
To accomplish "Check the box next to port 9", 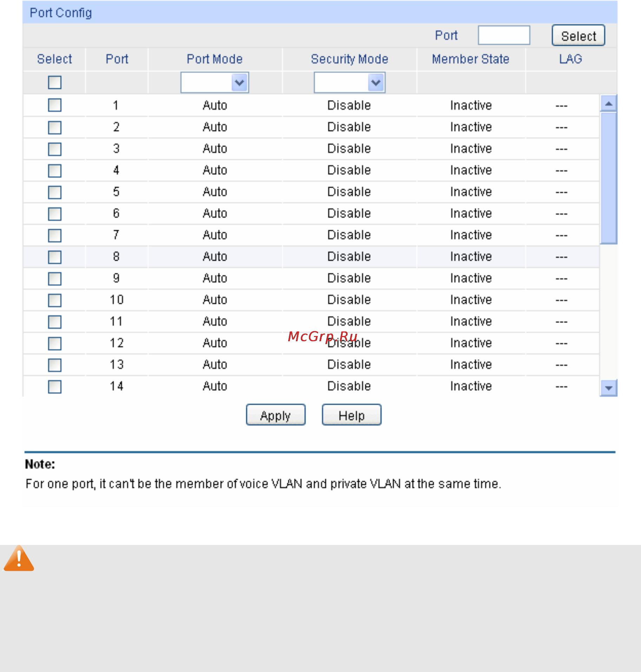I will point(55,279).
